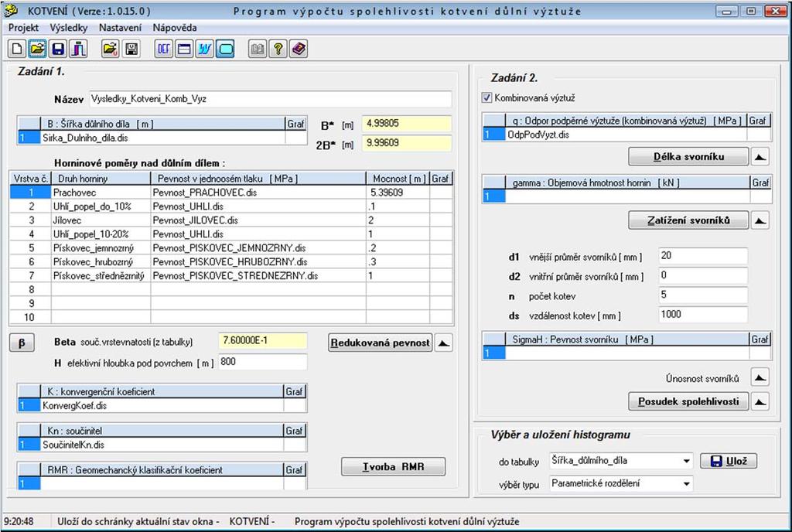792x532 pixels.
Task: Click Graf header of the gamma table
Action: [761, 182]
